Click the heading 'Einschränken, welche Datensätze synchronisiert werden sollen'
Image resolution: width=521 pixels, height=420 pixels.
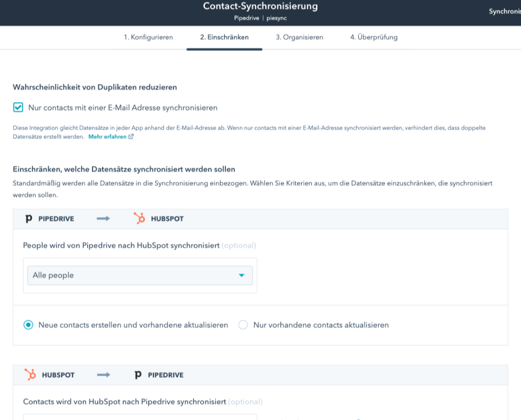[x=124, y=169]
